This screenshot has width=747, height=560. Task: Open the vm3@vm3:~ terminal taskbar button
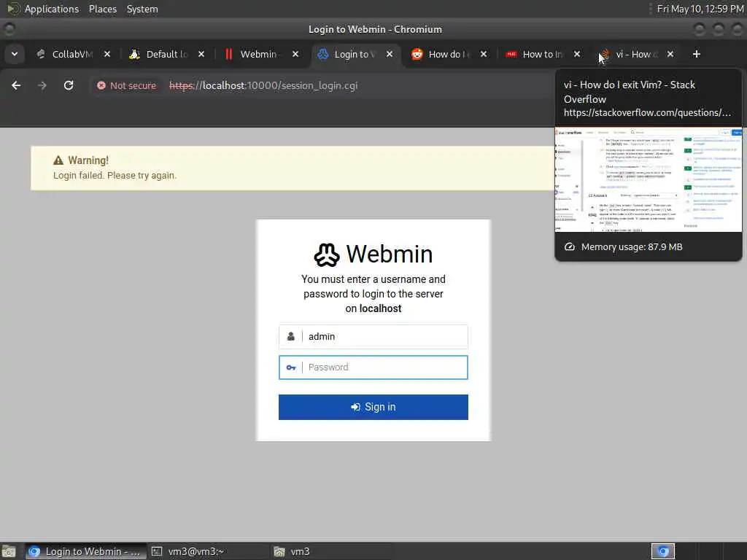207,551
